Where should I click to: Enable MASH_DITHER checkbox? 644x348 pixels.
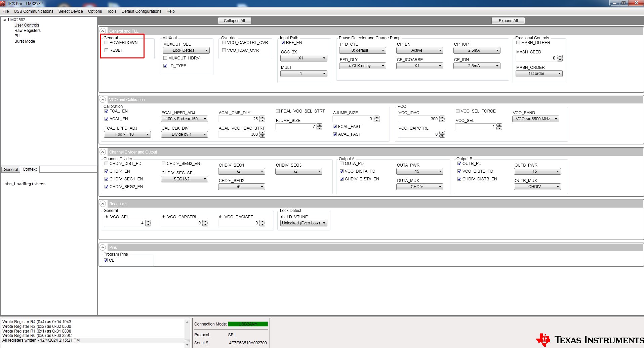click(518, 43)
